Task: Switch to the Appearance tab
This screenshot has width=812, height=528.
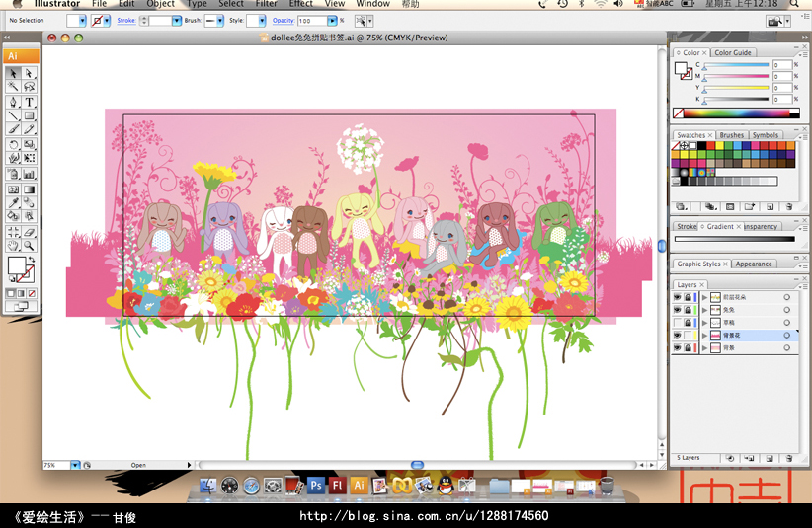Action: pyautogui.click(x=754, y=264)
